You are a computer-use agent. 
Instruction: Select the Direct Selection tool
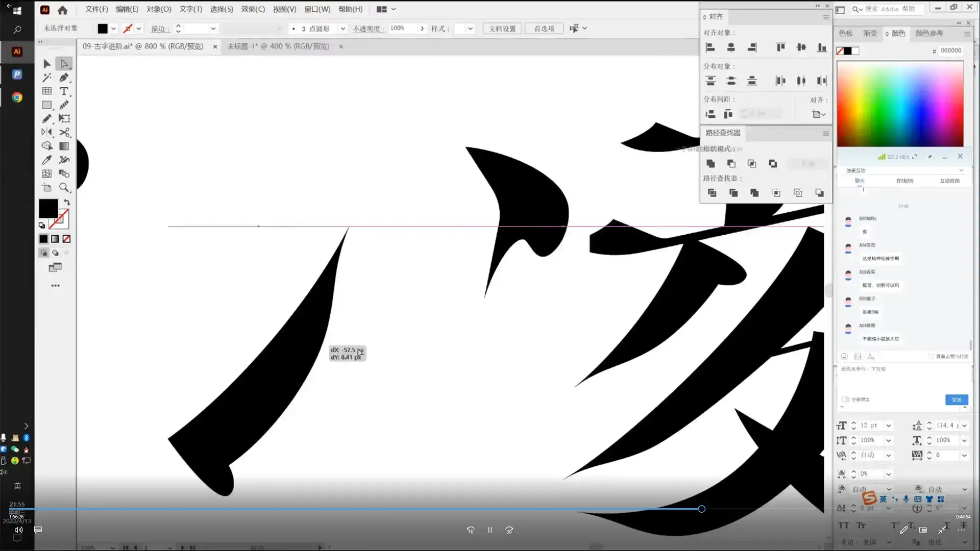[64, 64]
